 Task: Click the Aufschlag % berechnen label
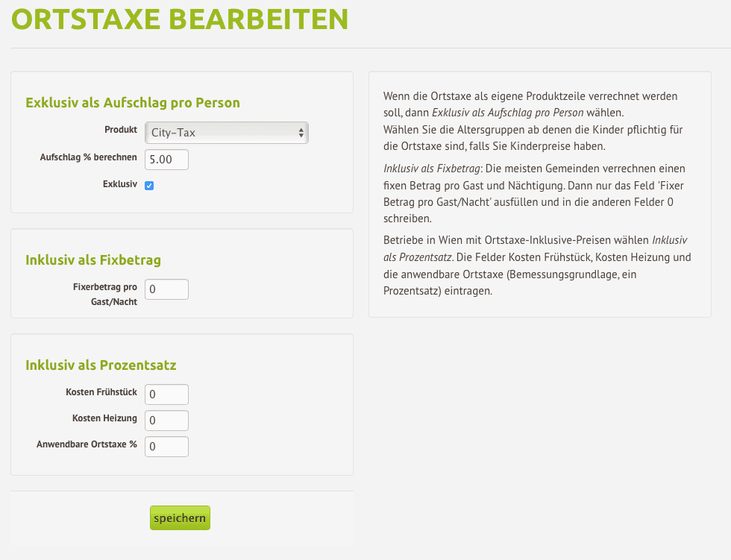[88, 157]
